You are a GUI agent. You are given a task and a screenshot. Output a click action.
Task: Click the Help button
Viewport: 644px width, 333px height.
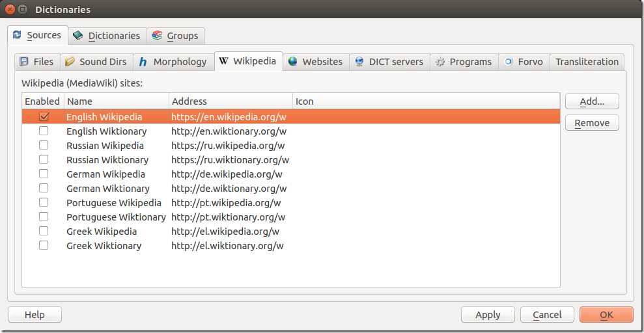pos(35,315)
